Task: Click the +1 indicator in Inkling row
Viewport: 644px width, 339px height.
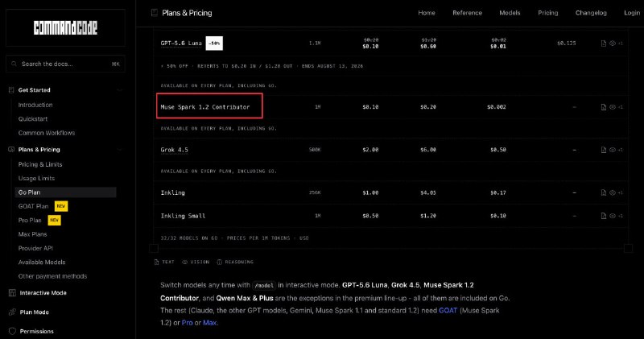Action: 620,192
